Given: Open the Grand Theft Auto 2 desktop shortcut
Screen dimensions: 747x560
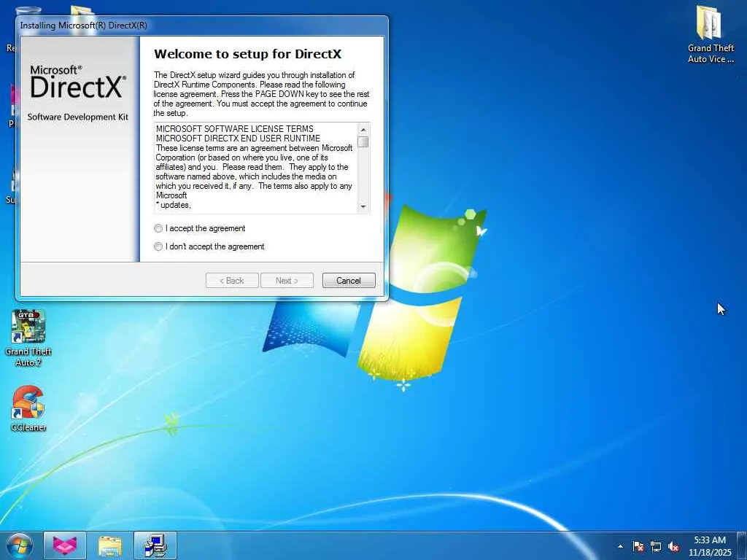Looking at the screenshot, I should click(x=28, y=338).
